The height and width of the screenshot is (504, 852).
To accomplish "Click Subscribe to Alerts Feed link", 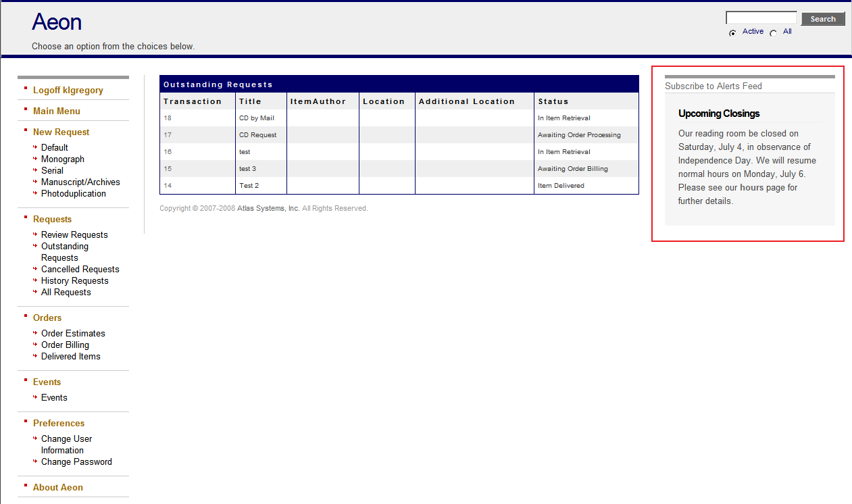I will [713, 86].
